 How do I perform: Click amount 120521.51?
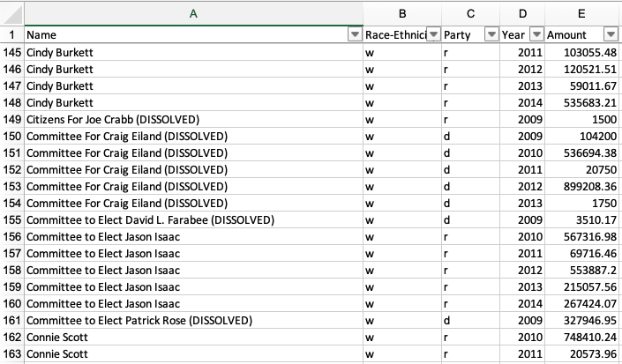point(582,69)
